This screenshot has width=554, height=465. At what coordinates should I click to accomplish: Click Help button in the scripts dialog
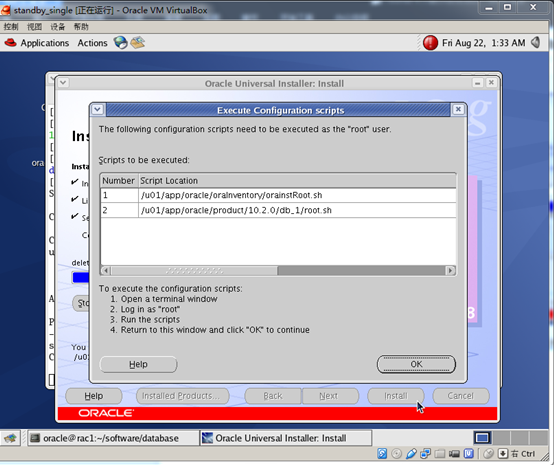coord(138,364)
